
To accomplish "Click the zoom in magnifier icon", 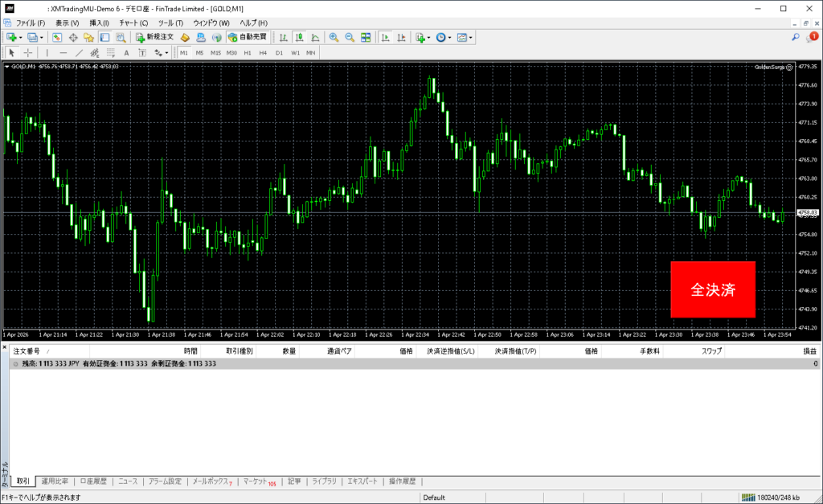I will pos(334,37).
